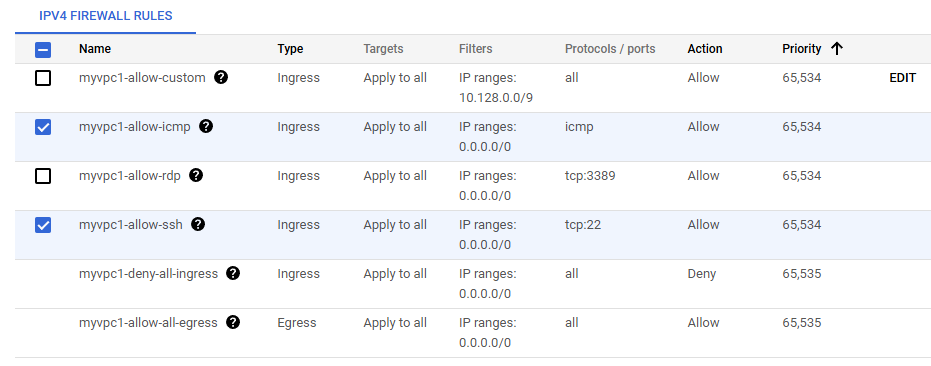Sort the table by Name column
Image resolution: width=931 pixels, height=366 pixels.
click(x=95, y=49)
